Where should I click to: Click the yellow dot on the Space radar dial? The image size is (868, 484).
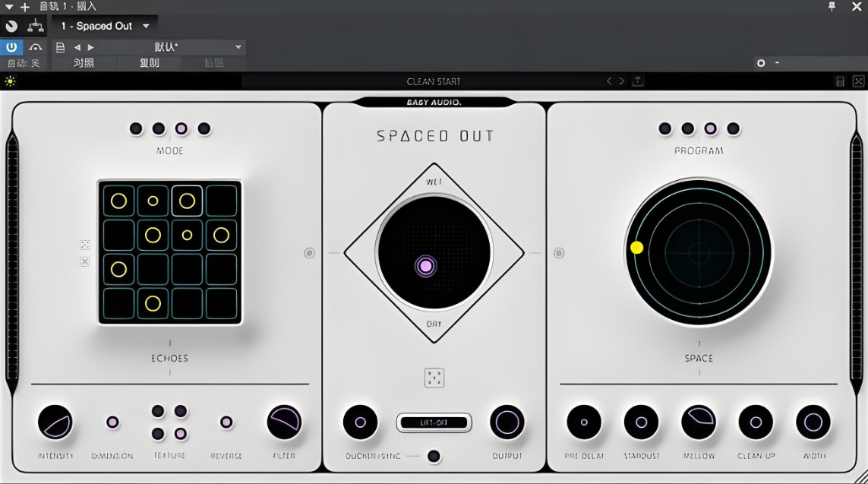click(x=636, y=248)
